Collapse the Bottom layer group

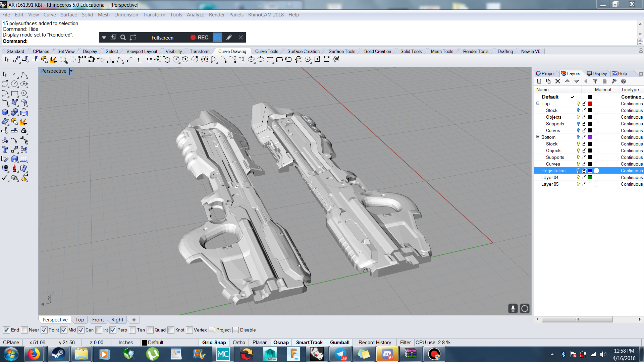click(x=538, y=137)
